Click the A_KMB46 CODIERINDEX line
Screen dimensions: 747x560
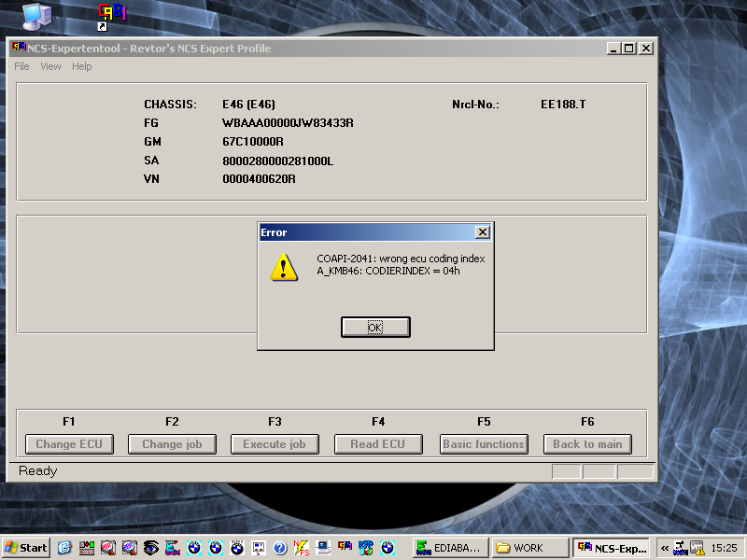click(388, 271)
